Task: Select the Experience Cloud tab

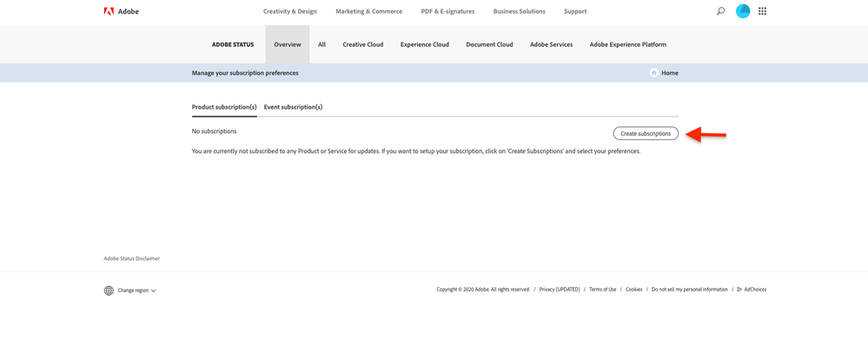Action: coord(425,44)
